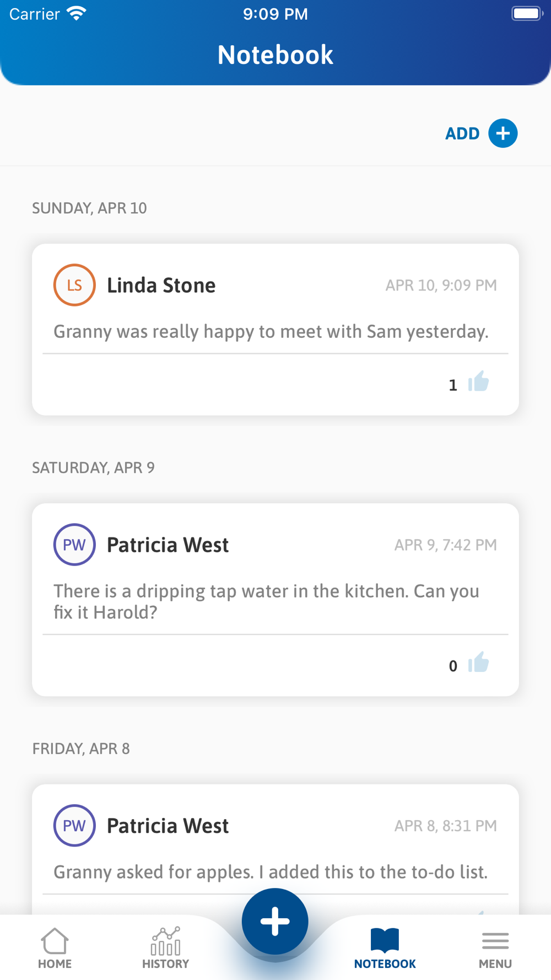Open note about Granny meeting Sam
Screen dimensions: 551x980
(271, 332)
